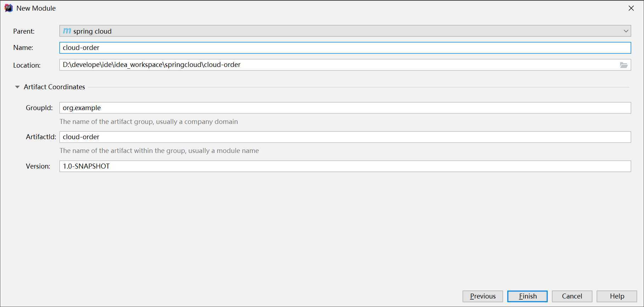Open Help for this dialog
This screenshot has width=644, height=307.
[617, 296]
